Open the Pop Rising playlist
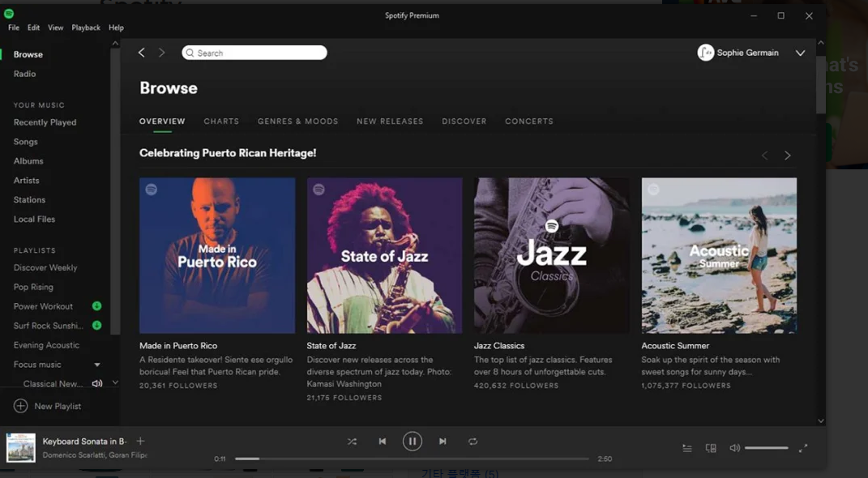Screen dimensions: 868x478 [x=33, y=287]
